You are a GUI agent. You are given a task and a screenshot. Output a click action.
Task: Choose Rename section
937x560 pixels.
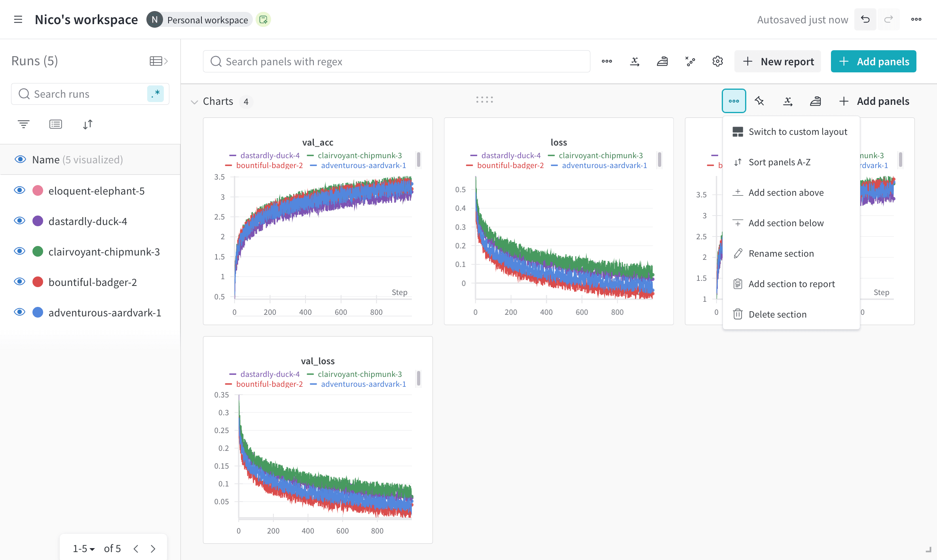click(x=791, y=254)
